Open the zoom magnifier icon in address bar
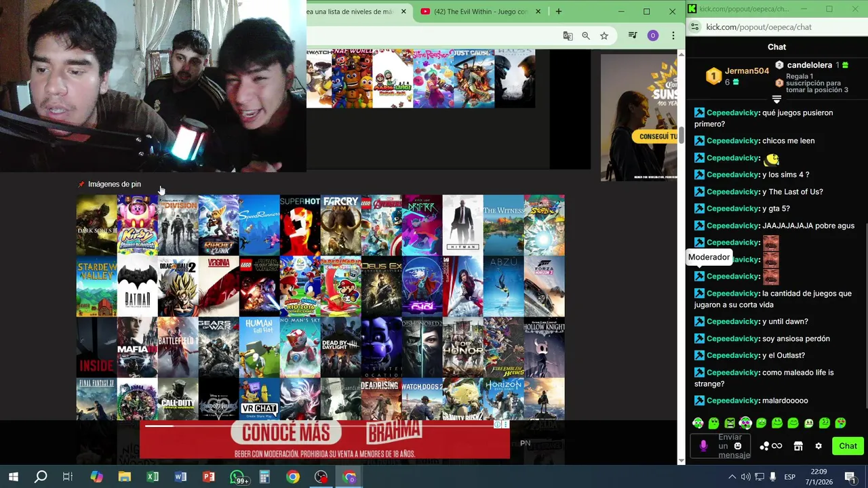Viewport: 868px width, 488px height. (586, 36)
